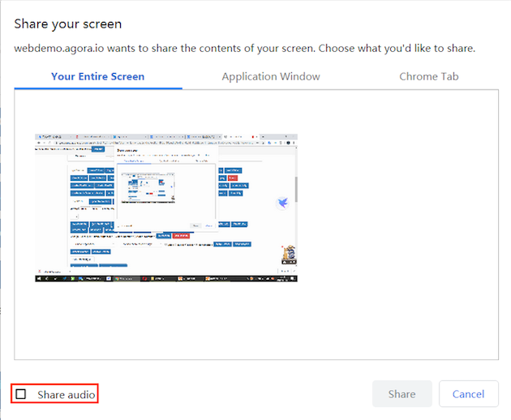Click the Windows taskbar in preview thumbnail
This screenshot has height=420, width=511.
click(x=166, y=278)
